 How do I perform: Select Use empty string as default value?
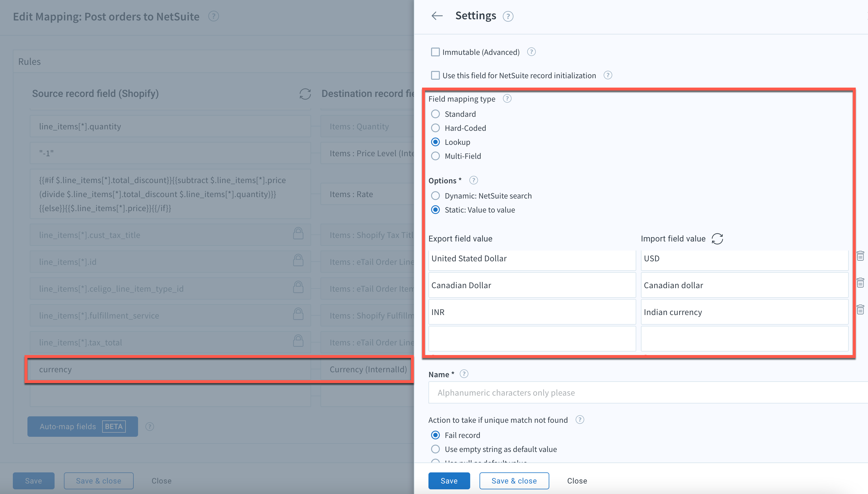coord(435,449)
